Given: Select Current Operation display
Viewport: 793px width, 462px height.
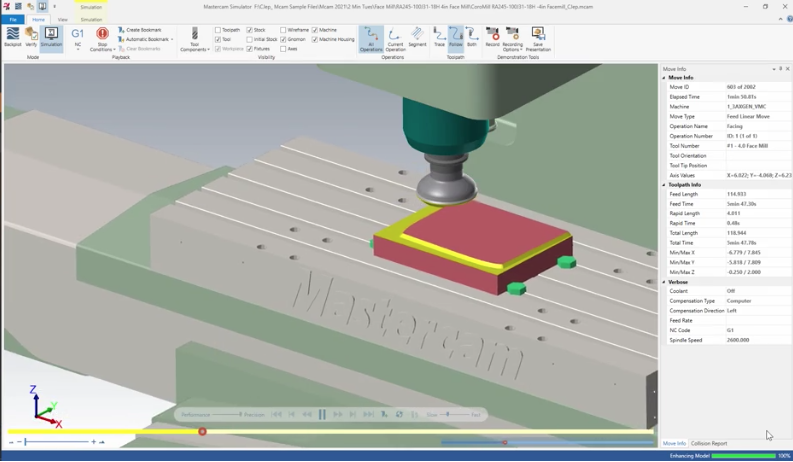Looking at the screenshot, I should coord(395,39).
